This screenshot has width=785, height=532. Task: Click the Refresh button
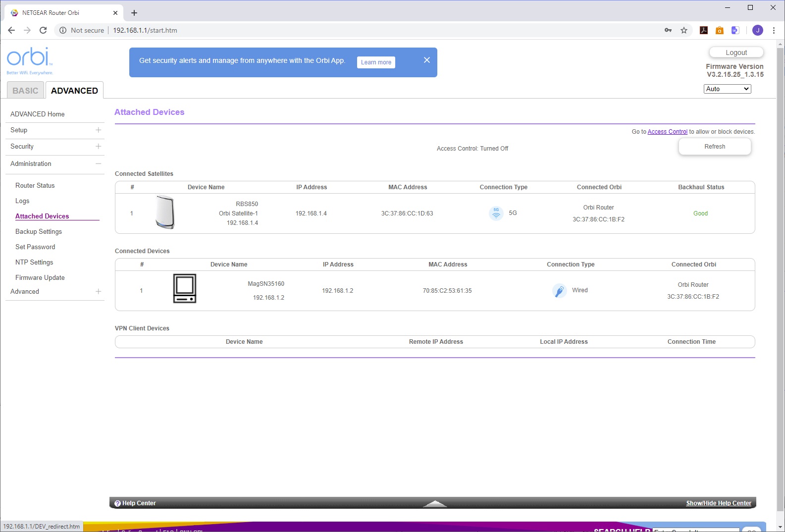(714, 147)
